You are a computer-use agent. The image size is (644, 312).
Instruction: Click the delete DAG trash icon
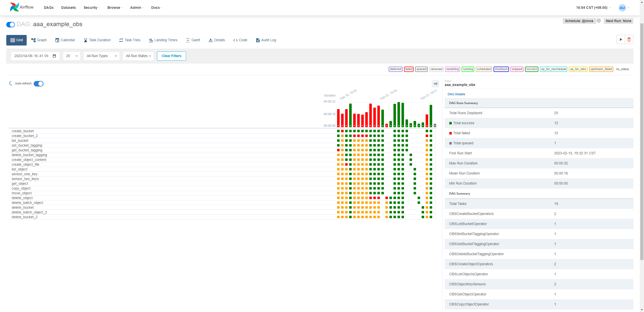(x=629, y=39)
